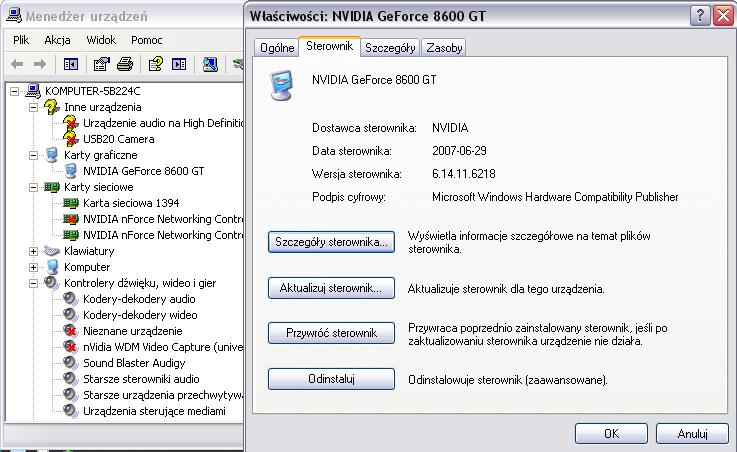Click the Back arrow in Device Manager toolbar
Viewport: 737px width, 452px height.
(x=17, y=64)
